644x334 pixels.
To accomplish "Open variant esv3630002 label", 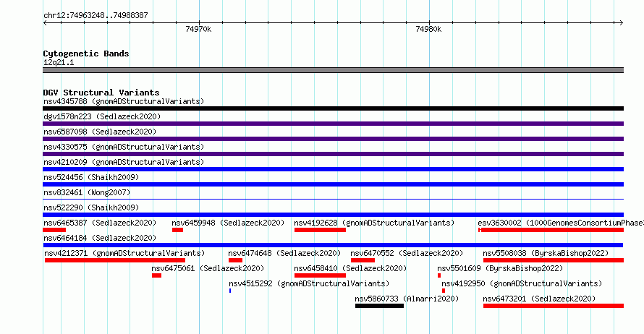I will [561, 223].
